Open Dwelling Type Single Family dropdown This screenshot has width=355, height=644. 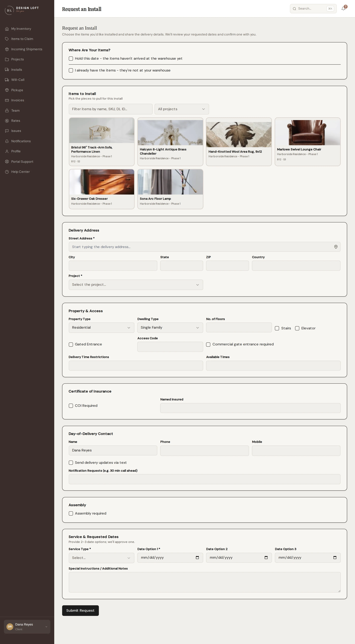click(170, 328)
